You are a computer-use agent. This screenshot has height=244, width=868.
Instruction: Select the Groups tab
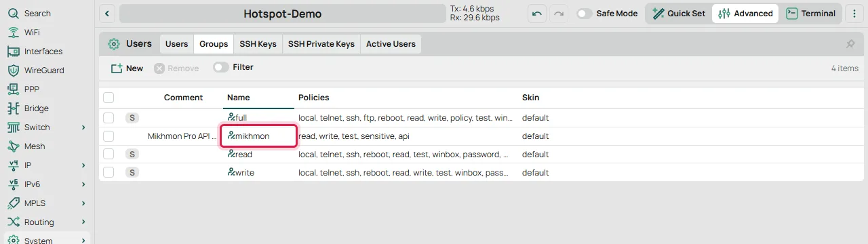214,44
